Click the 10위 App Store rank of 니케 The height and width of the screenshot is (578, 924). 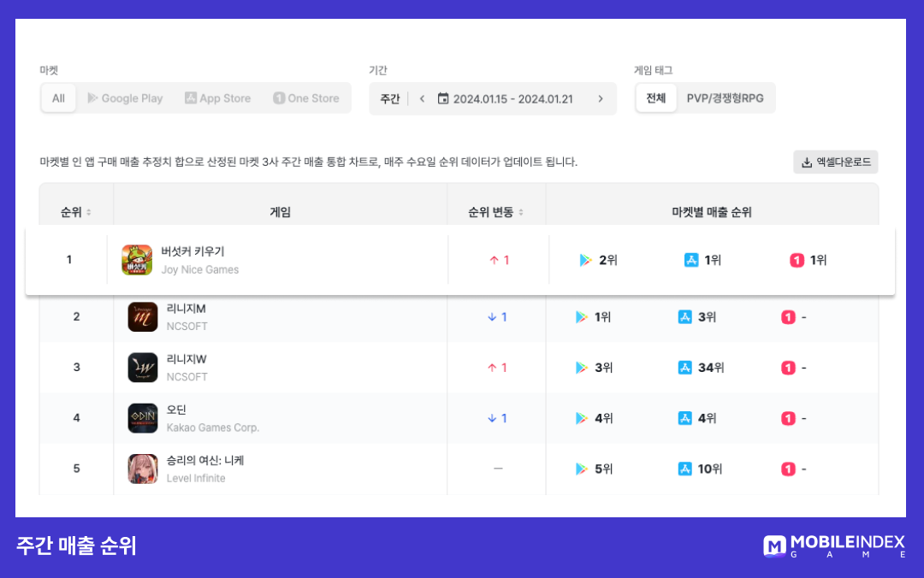coord(710,469)
